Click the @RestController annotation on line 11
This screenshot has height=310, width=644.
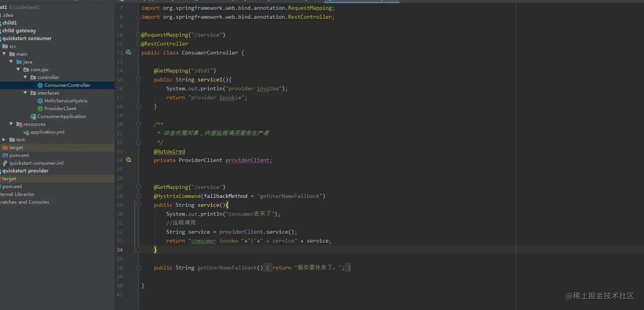(165, 44)
